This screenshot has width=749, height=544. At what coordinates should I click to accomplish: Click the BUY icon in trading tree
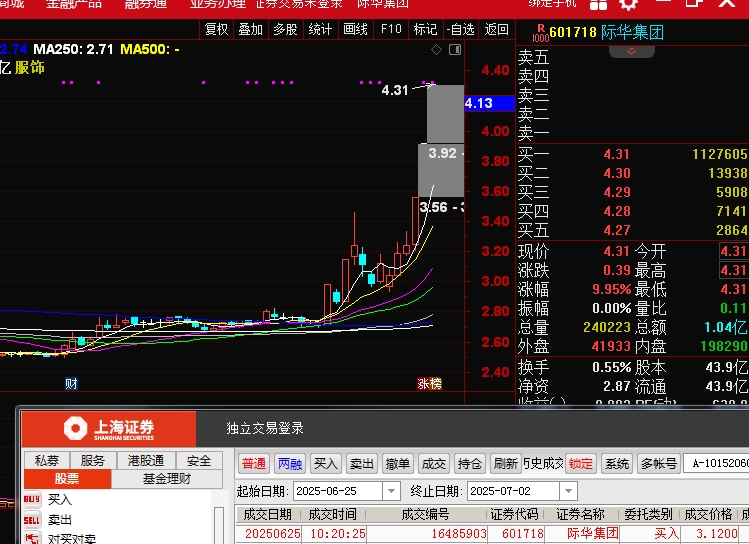click(32, 499)
